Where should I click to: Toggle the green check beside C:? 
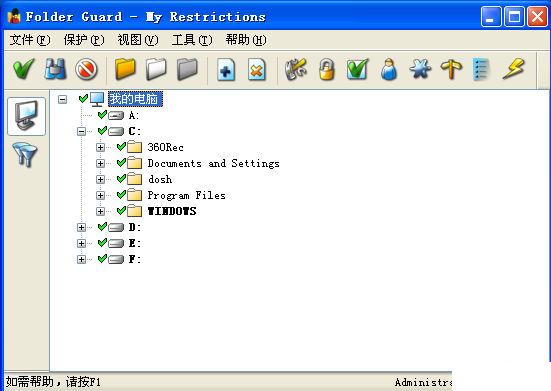pos(102,131)
